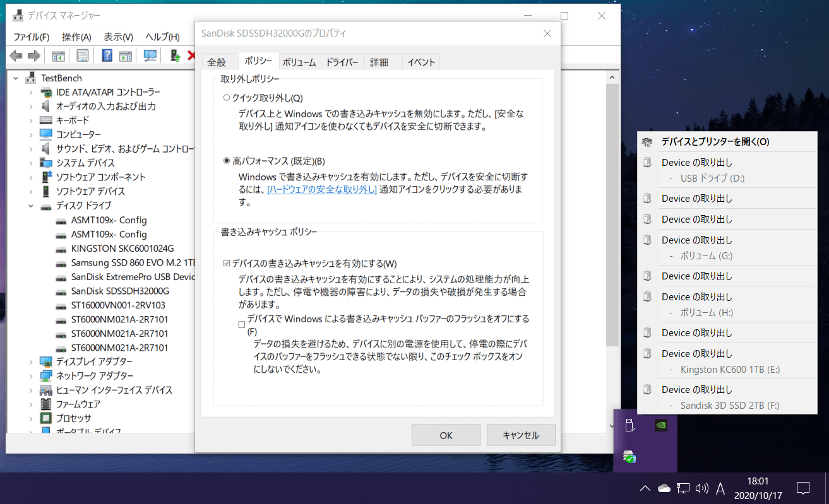Screen dimensions: 829x504
Task: Open the ハードウェアの安全な取り外し link
Action: click(322, 189)
